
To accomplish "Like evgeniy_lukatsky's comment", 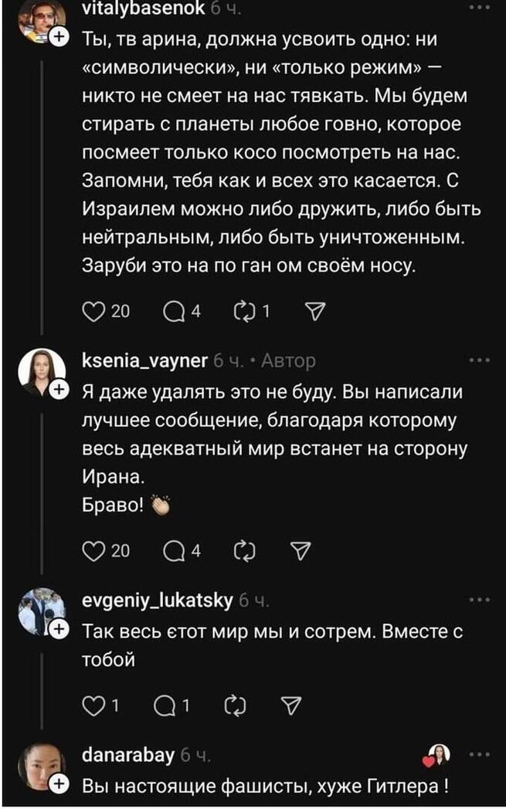I will (93, 705).
